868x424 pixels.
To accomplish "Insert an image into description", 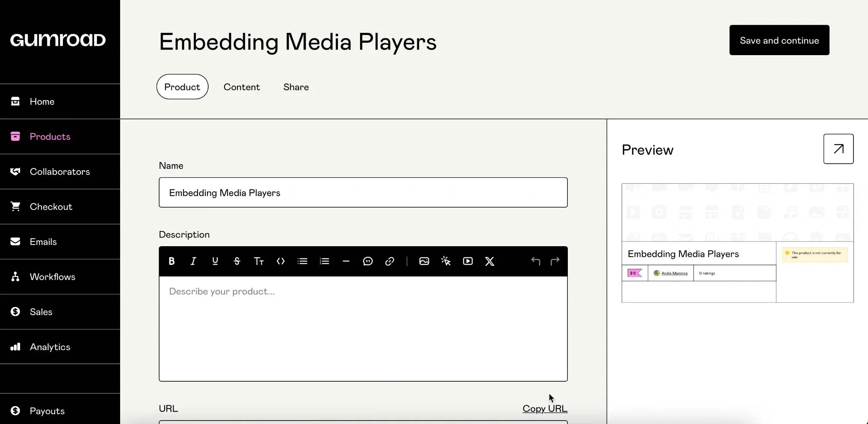I will click(424, 261).
